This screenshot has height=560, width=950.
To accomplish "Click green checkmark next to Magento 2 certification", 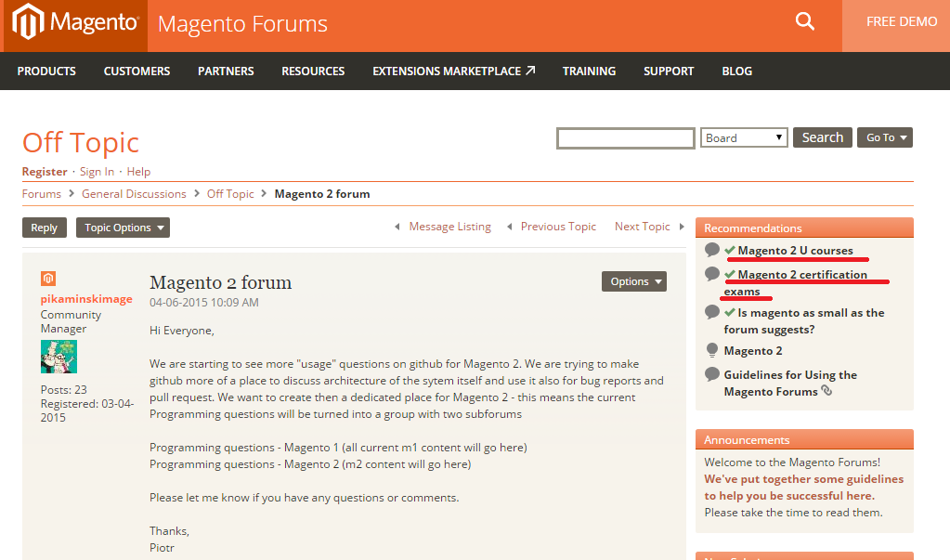I will [730, 274].
